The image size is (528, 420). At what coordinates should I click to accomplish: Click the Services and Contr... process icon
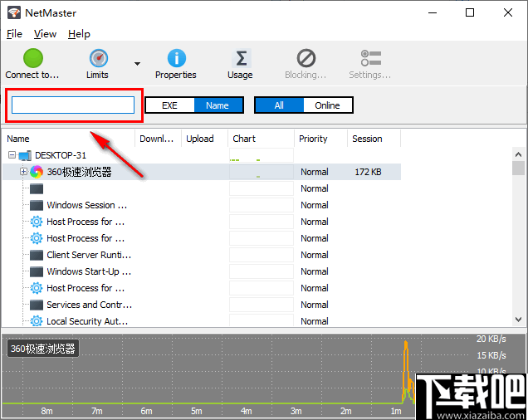click(37, 305)
